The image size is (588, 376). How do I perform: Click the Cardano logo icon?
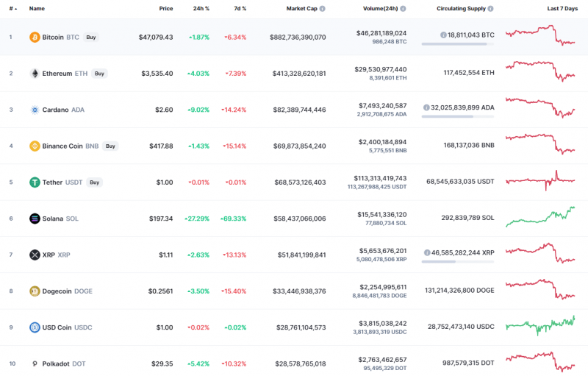coord(35,110)
